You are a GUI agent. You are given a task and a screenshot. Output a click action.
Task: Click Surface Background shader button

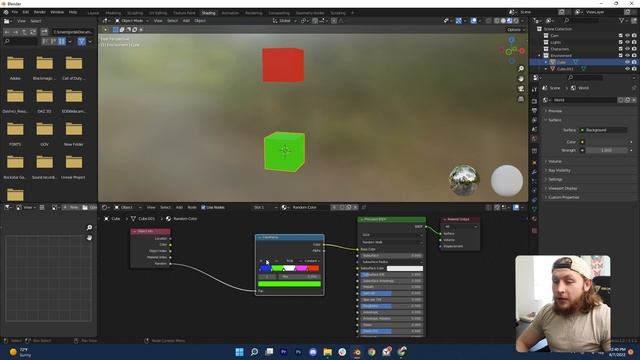coord(604,130)
